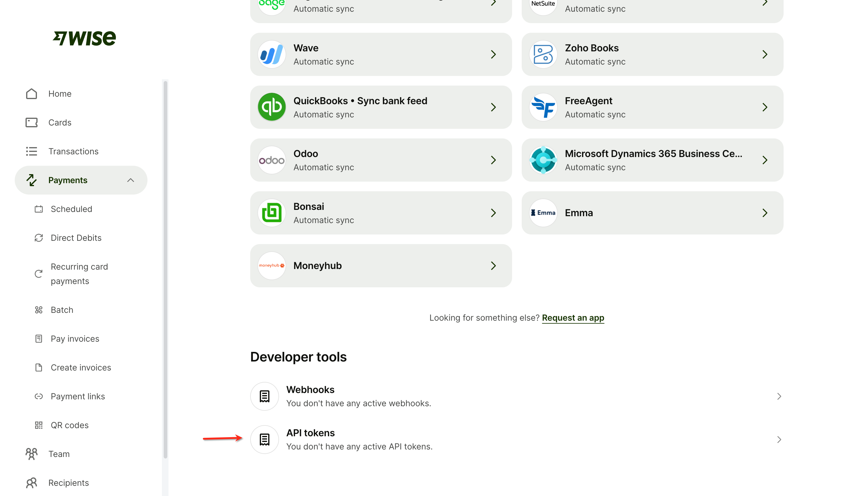This screenshot has height=496, width=868.
Task: Click the Wave app logo
Action: [x=272, y=54]
